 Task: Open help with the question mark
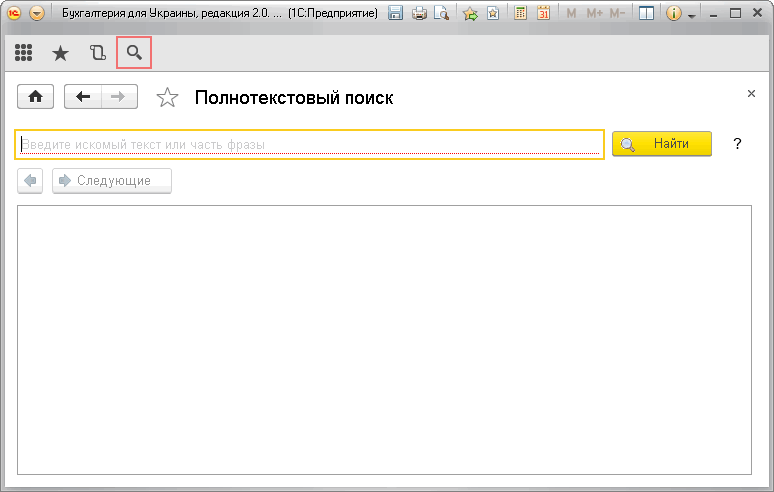[x=737, y=144]
